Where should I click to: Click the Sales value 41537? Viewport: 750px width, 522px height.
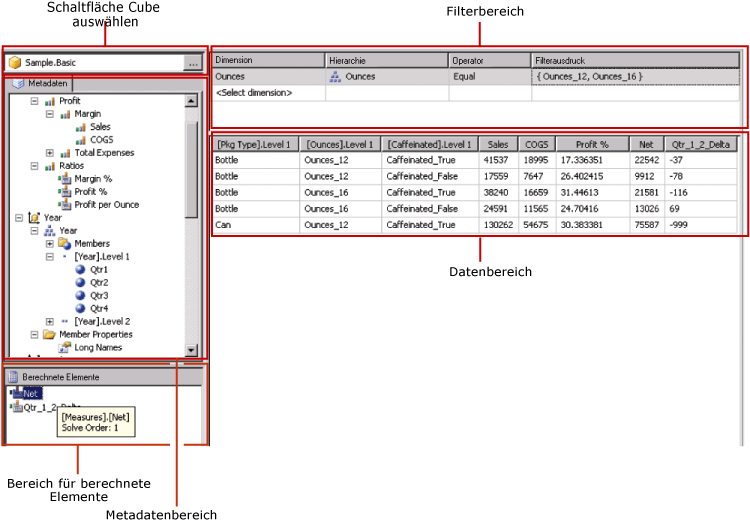coord(498,160)
